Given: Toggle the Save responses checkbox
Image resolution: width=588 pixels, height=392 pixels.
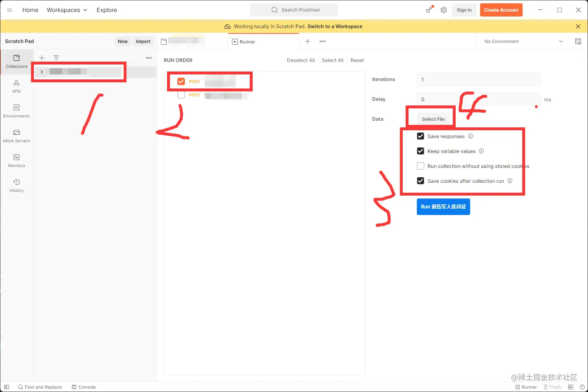Looking at the screenshot, I should pos(421,136).
